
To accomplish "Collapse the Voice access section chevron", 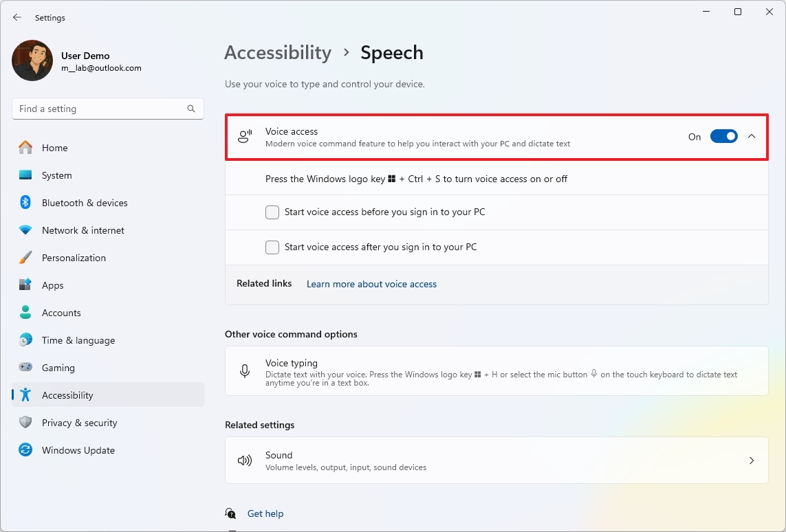I will [x=752, y=136].
